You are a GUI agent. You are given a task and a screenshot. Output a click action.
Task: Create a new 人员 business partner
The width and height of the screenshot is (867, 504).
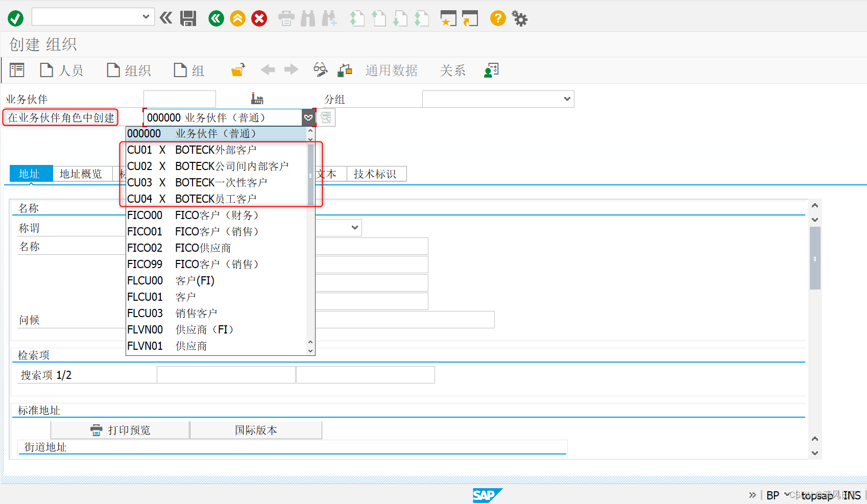[62, 70]
